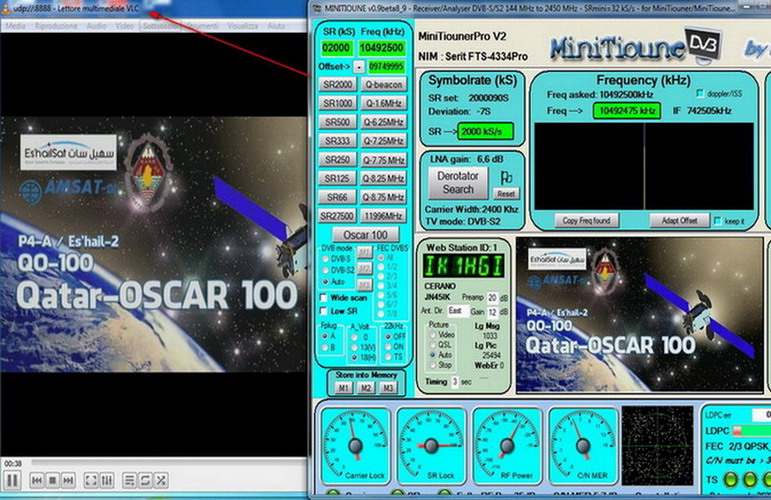Click the Preamp dB value field
Screen dimensions: 771x500
492,298
